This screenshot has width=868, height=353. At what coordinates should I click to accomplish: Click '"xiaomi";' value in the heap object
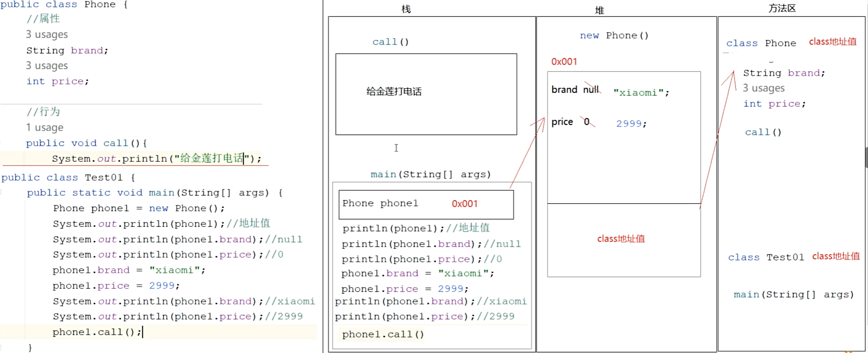pyautogui.click(x=641, y=93)
